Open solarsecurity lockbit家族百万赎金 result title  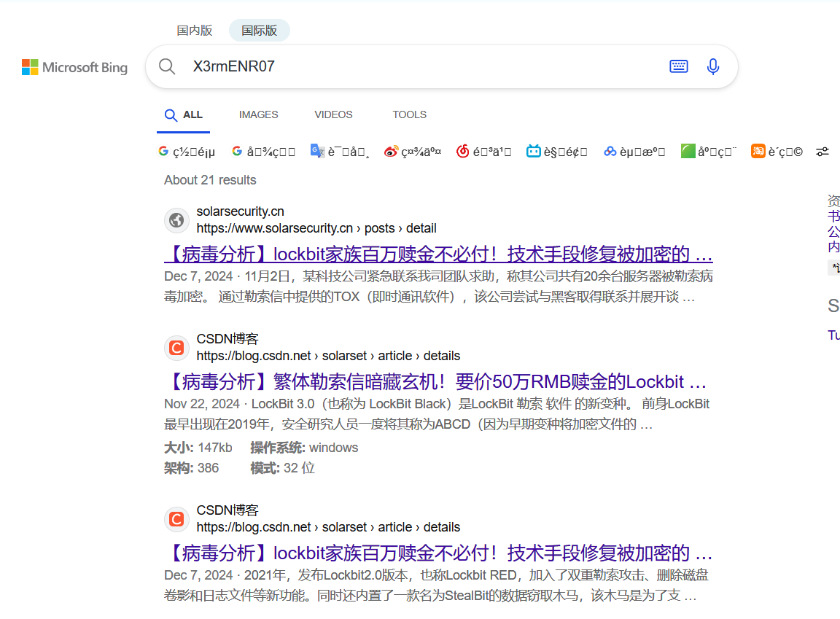[438, 254]
